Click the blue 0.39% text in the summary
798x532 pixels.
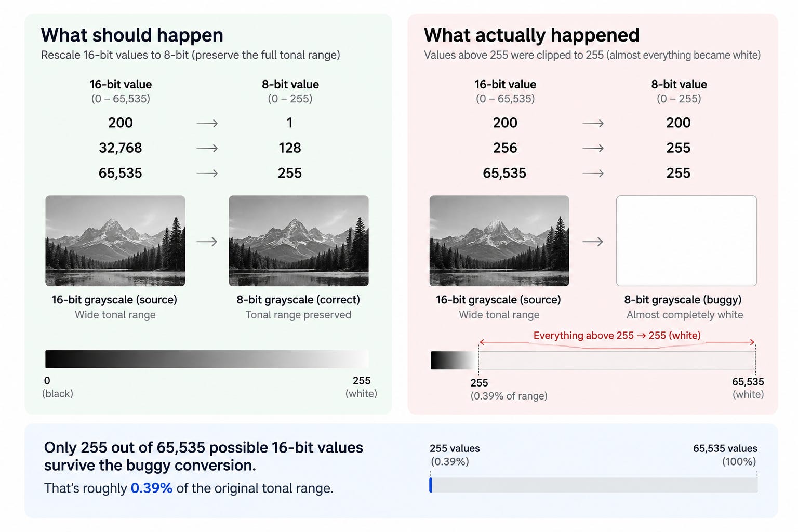pos(151,488)
